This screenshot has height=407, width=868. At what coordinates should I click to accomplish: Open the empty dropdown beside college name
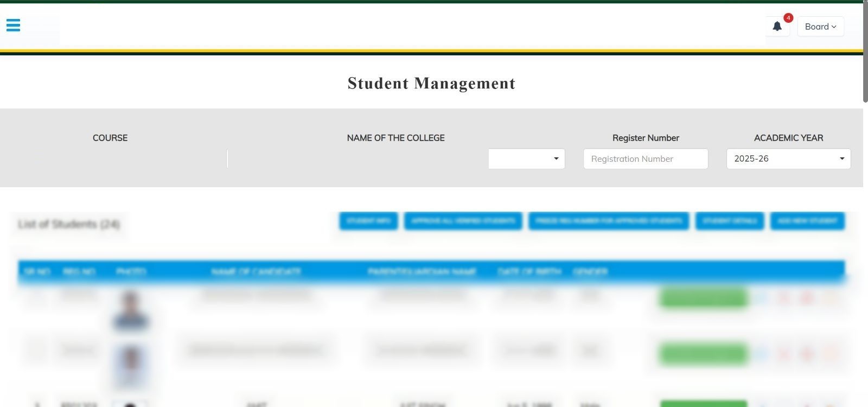pos(526,158)
